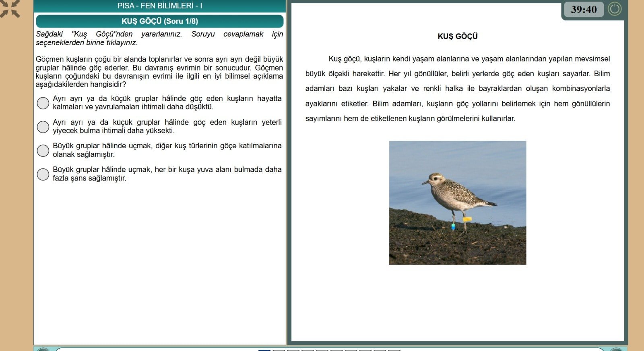This screenshot has width=644, height=351.
Task: Click the power icon beside the timer
Action: click(x=615, y=9)
